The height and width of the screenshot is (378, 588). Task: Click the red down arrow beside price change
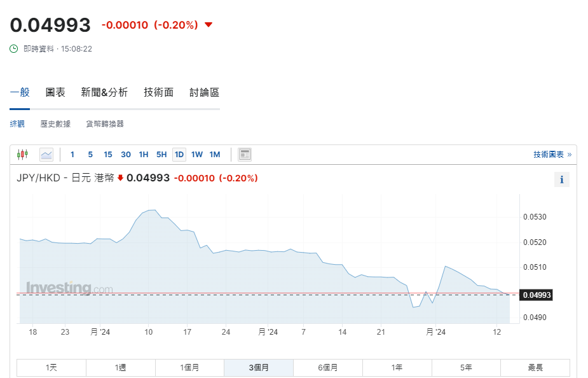coord(209,25)
